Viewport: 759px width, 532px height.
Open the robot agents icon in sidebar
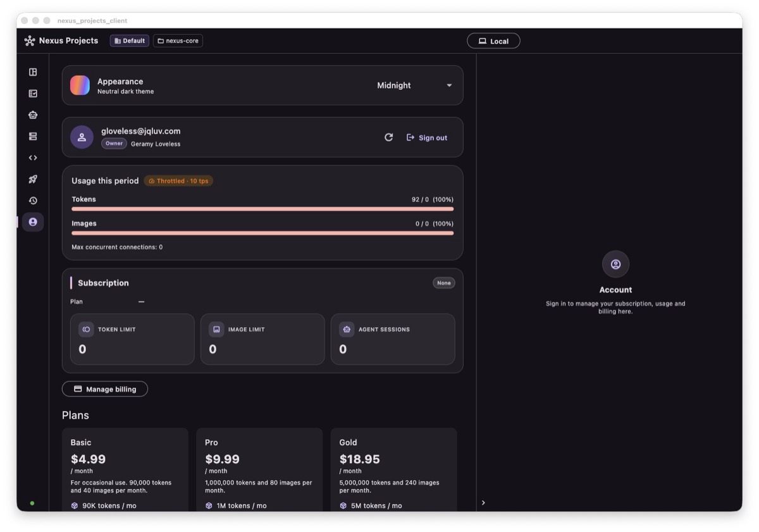click(x=33, y=115)
